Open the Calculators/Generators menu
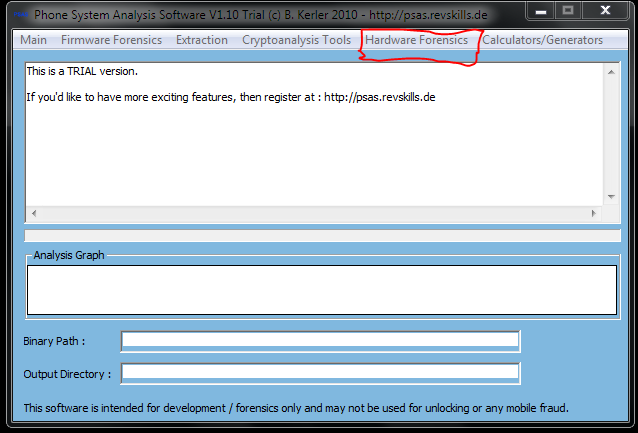Screen dimensions: 638x433 pos(542,40)
